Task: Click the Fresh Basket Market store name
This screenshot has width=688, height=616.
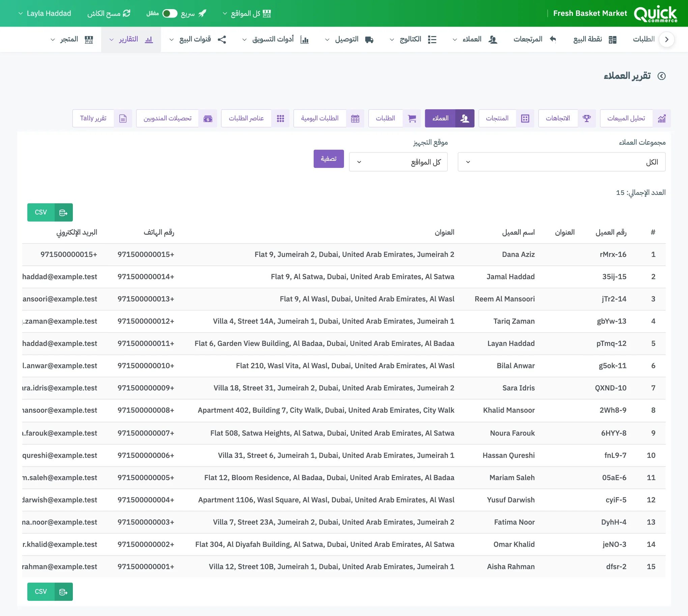Action: click(590, 13)
